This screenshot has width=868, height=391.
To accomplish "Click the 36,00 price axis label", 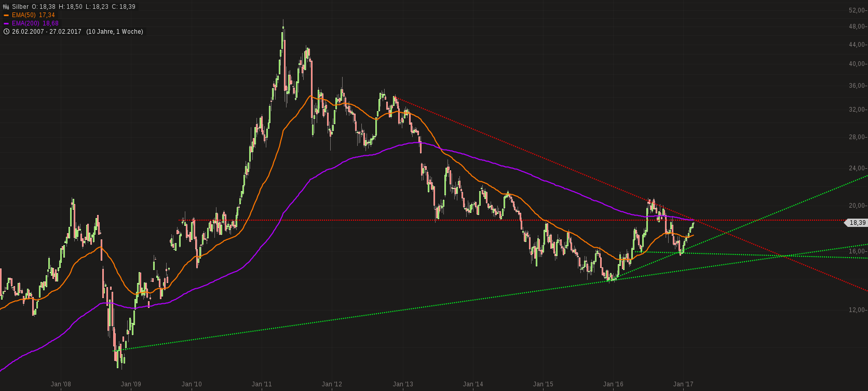I will click(x=856, y=86).
